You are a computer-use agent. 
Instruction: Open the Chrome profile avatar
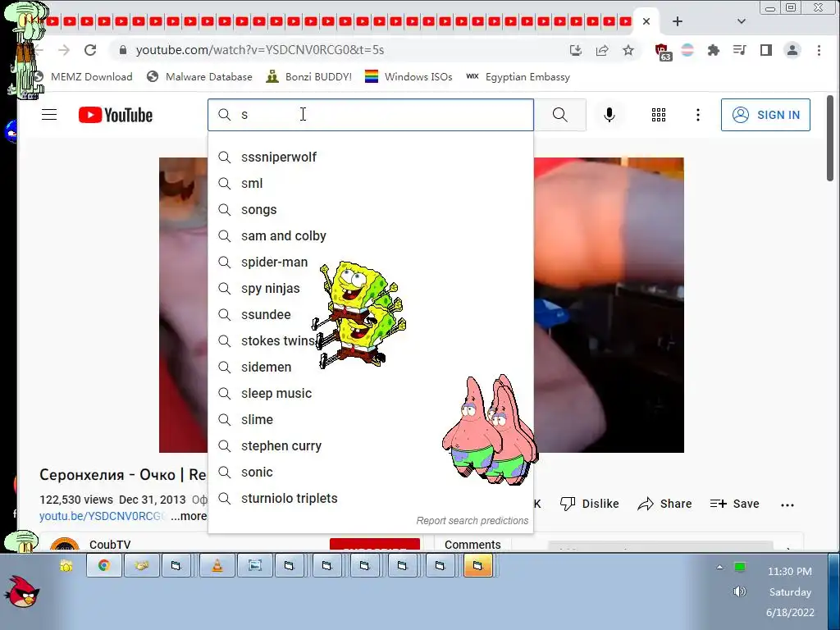(x=792, y=50)
